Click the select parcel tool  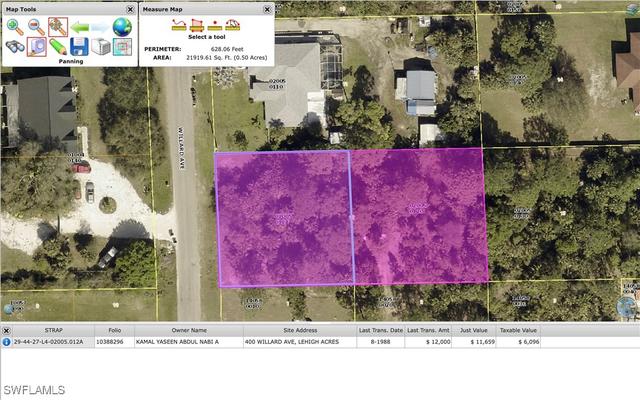pyautogui.click(x=36, y=46)
